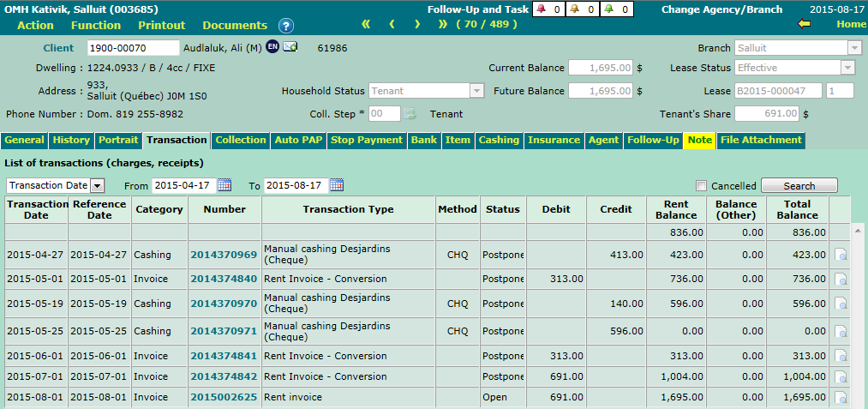Image resolution: width=868 pixels, height=409 pixels.
Task: Expand the Transaction Date filter dropdown
Action: (97, 185)
